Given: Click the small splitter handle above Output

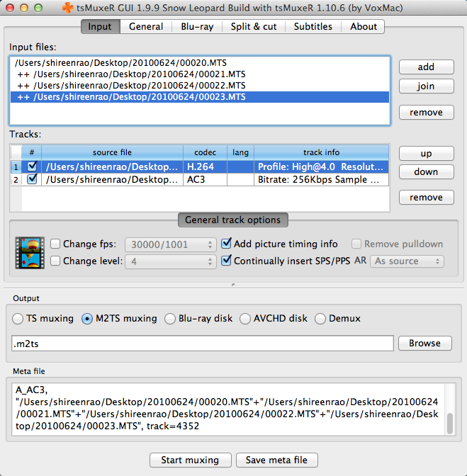Looking at the screenshot, I should [x=233, y=285].
